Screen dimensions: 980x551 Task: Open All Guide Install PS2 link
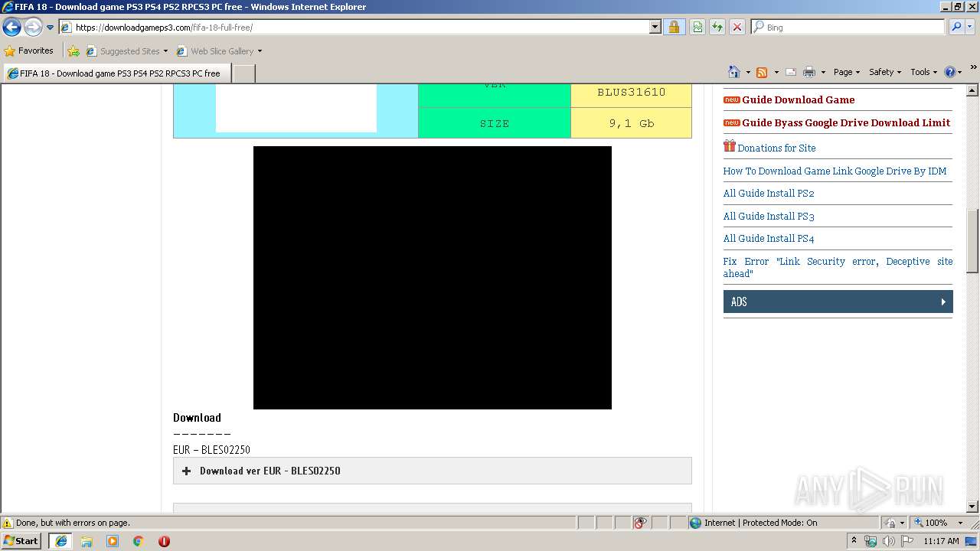(769, 194)
